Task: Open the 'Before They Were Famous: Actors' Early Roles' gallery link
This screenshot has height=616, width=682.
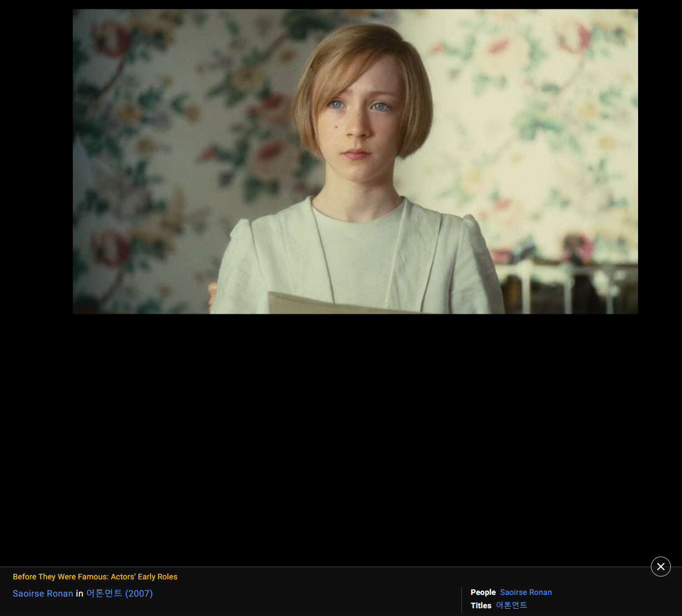Action: coord(95,577)
